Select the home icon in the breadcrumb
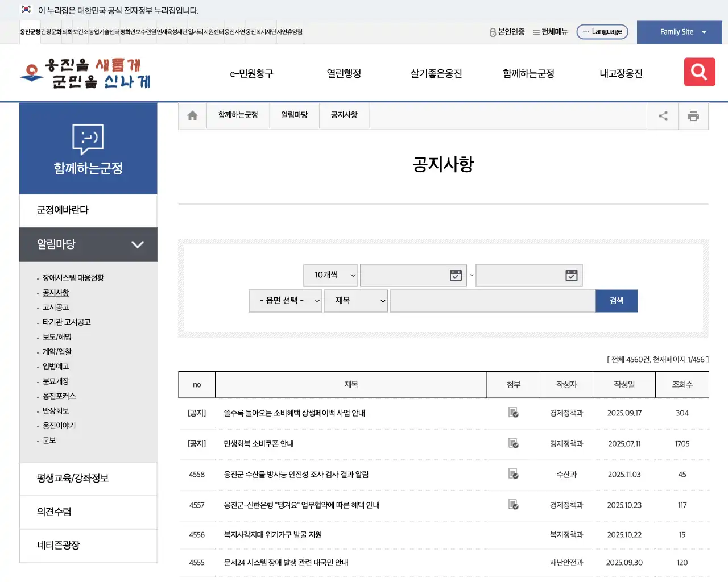Screen dimensions: 728x582 click(x=192, y=115)
